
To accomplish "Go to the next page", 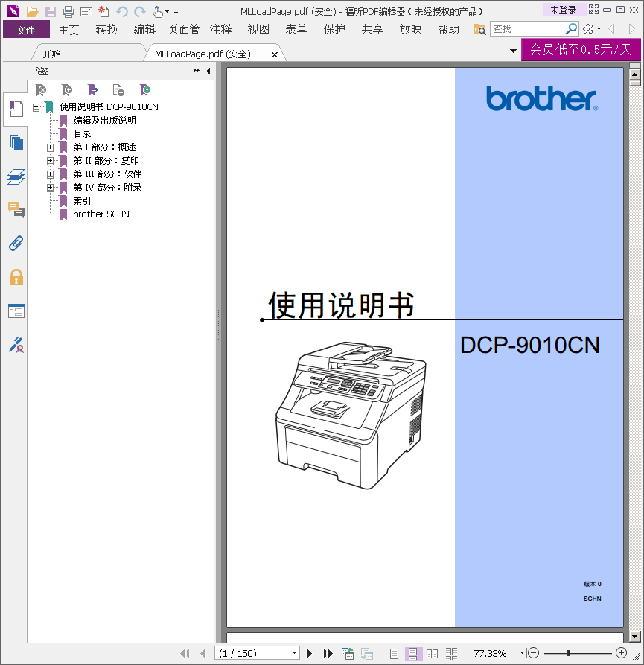I will [309, 653].
